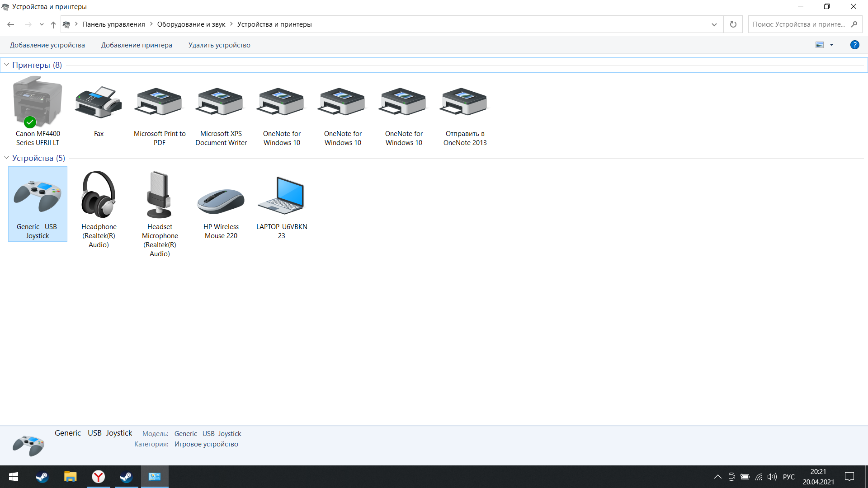Open the notification center icon

(849, 477)
